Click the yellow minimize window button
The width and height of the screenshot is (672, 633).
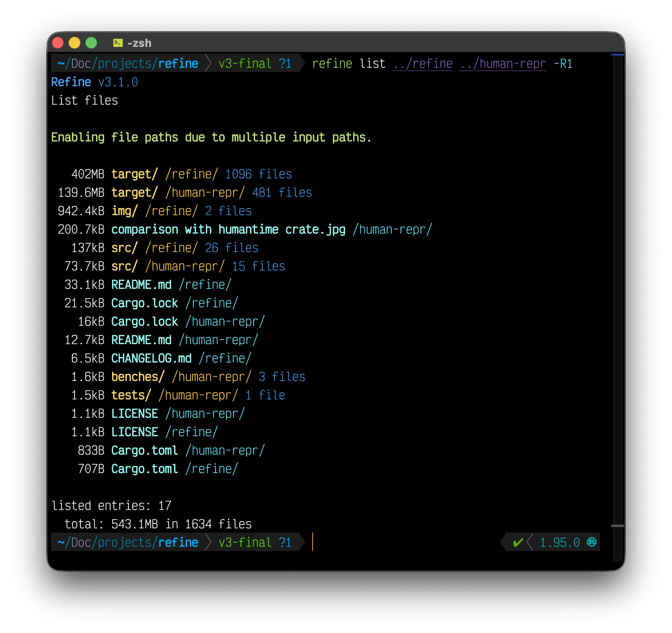74,43
